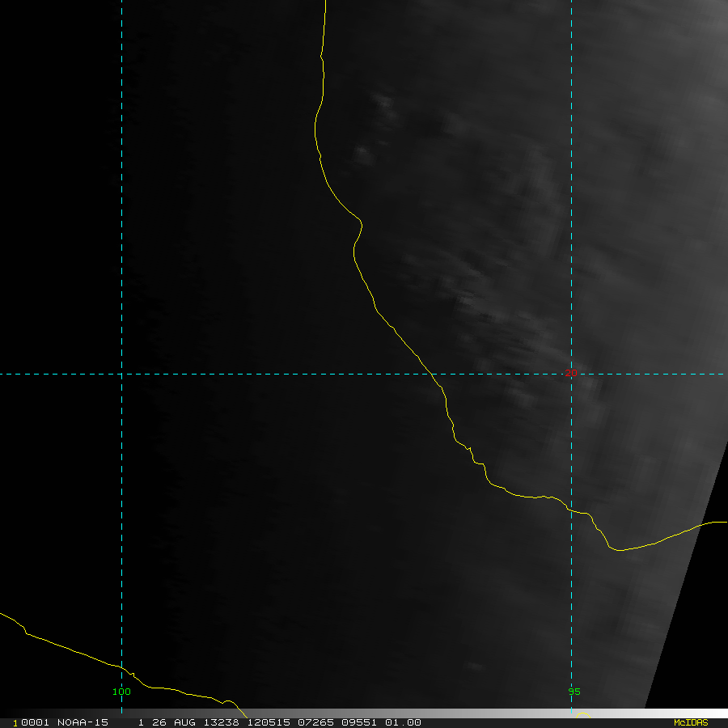Click the 07265 value in status line
Viewport: 728px width, 728px height.
click(314, 722)
